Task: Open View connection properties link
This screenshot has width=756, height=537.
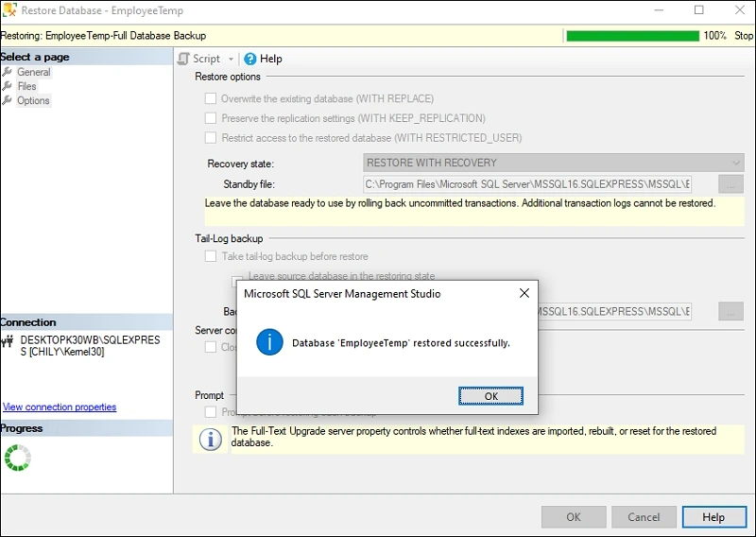Action: tap(60, 407)
